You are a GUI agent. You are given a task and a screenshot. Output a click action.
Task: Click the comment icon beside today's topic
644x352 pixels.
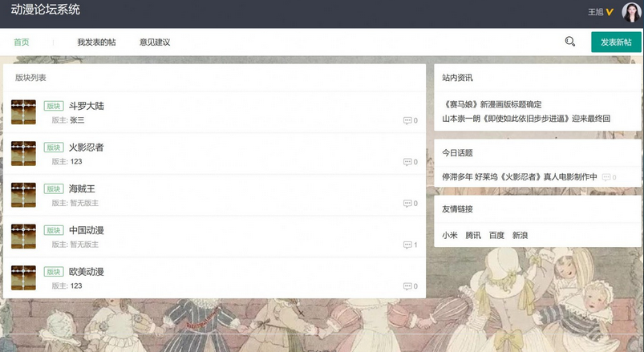coord(606,177)
